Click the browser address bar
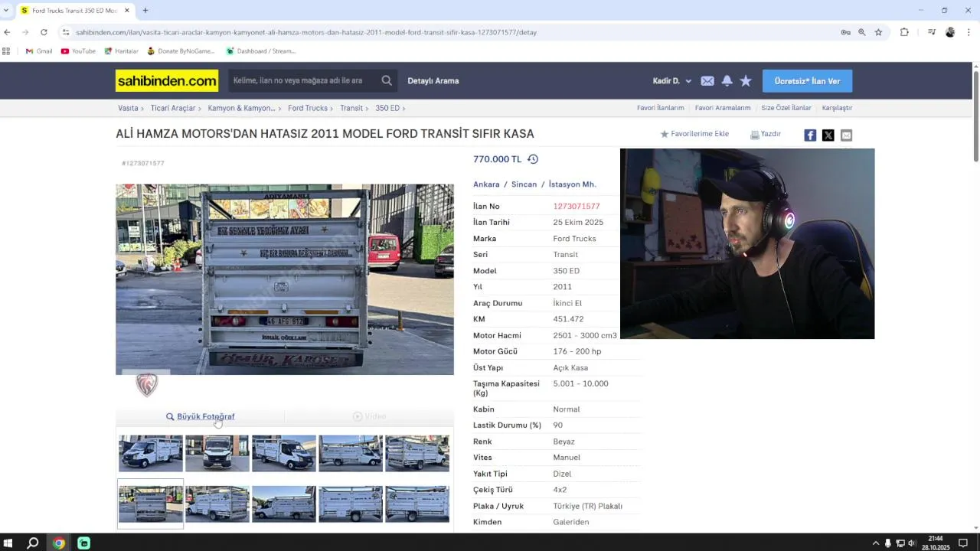Image resolution: width=980 pixels, height=551 pixels. (x=452, y=32)
